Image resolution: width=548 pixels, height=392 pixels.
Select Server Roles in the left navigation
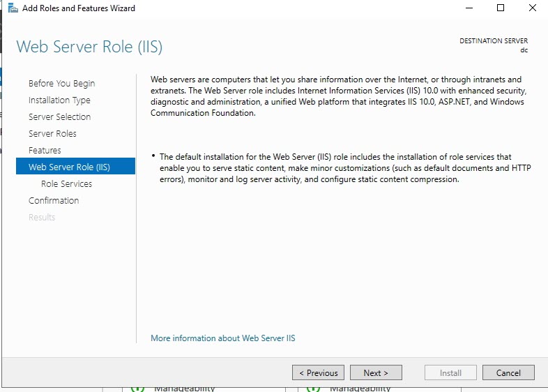(x=52, y=134)
